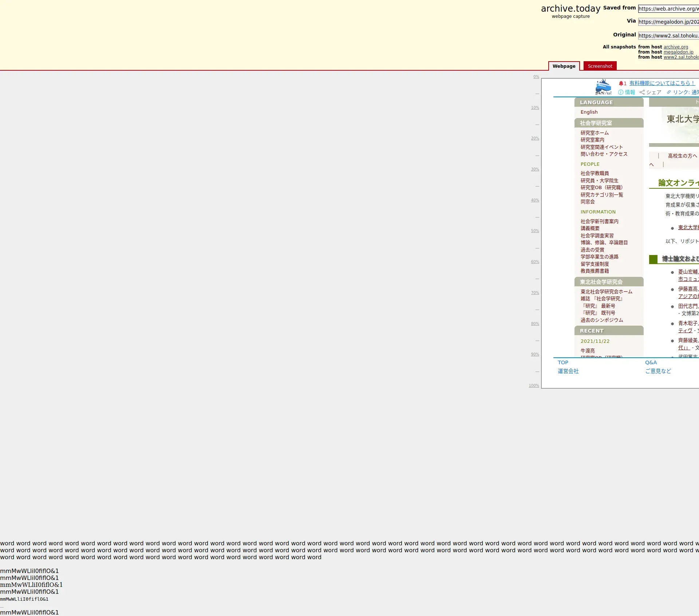Click the 情報 info circle icon
This screenshot has height=616, width=699.
[621, 93]
